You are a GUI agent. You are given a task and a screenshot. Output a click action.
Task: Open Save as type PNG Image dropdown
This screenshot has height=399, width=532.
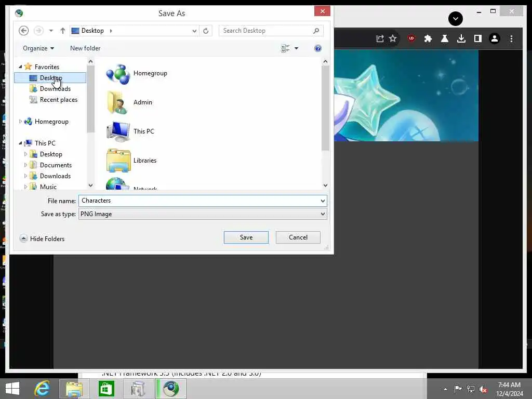pos(203,214)
